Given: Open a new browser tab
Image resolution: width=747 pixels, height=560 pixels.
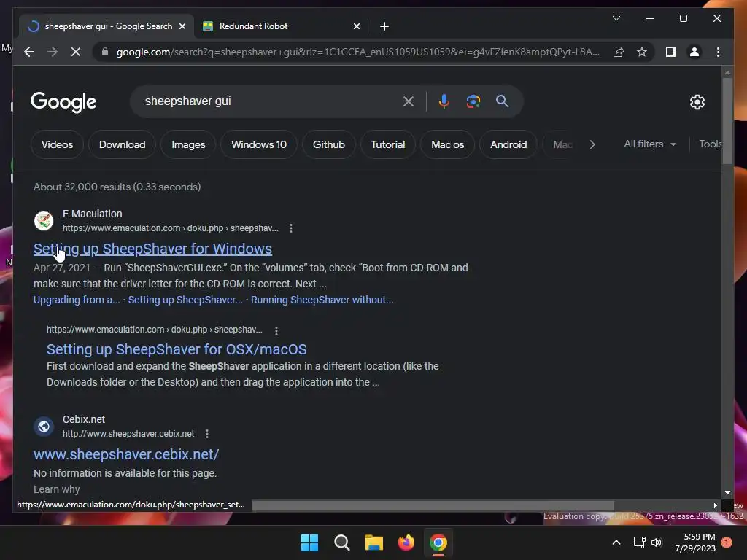Looking at the screenshot, I should 384,26.
